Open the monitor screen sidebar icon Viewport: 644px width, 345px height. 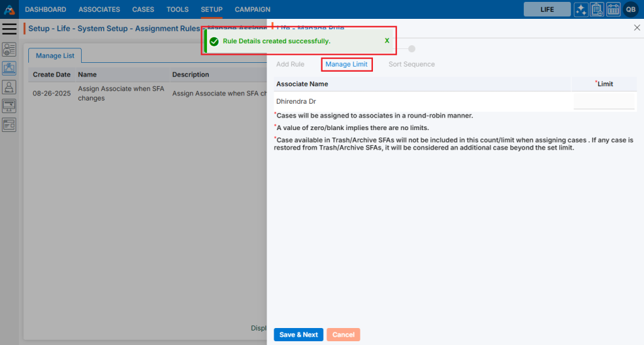9,106
